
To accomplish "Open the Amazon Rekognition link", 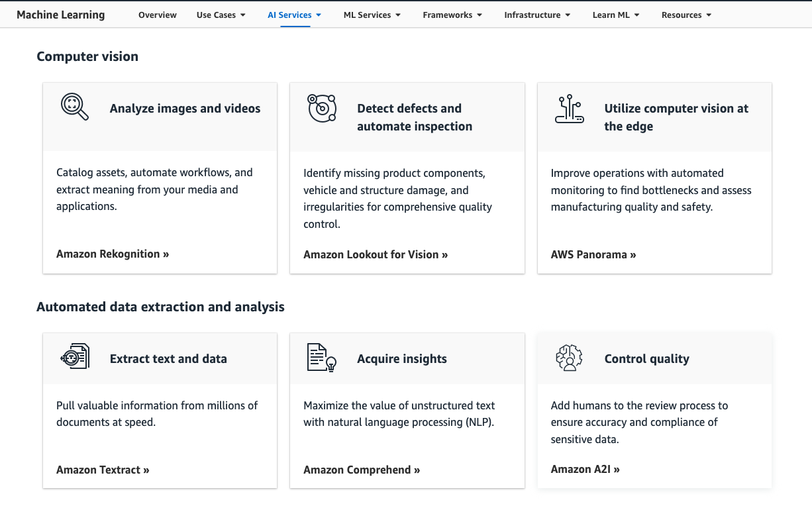I will (x=113, y=254).
